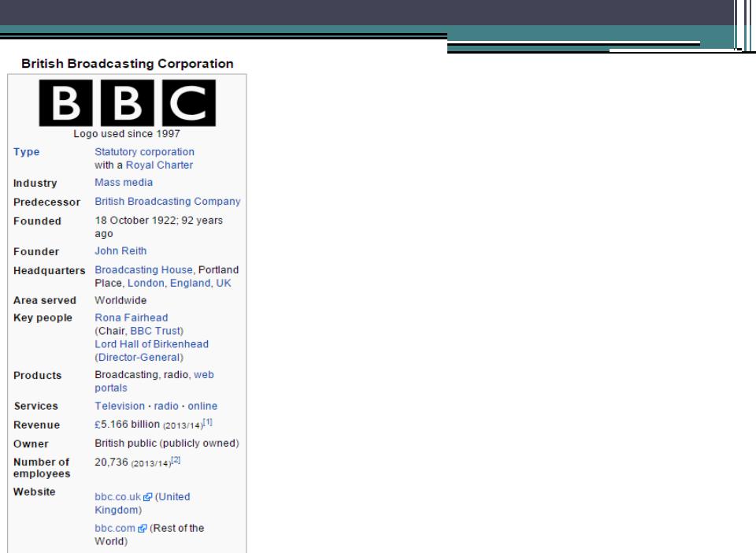Select the 'Website' row label
This screenshot has width=756, height=553.
(34, 492)
